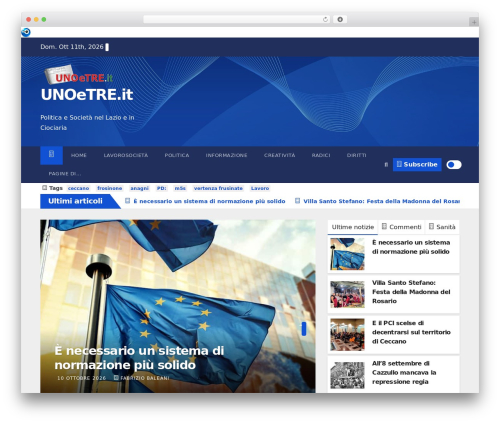Click the slider handle on EU flag image
500x423 pixels.
[x=304, y=329]
